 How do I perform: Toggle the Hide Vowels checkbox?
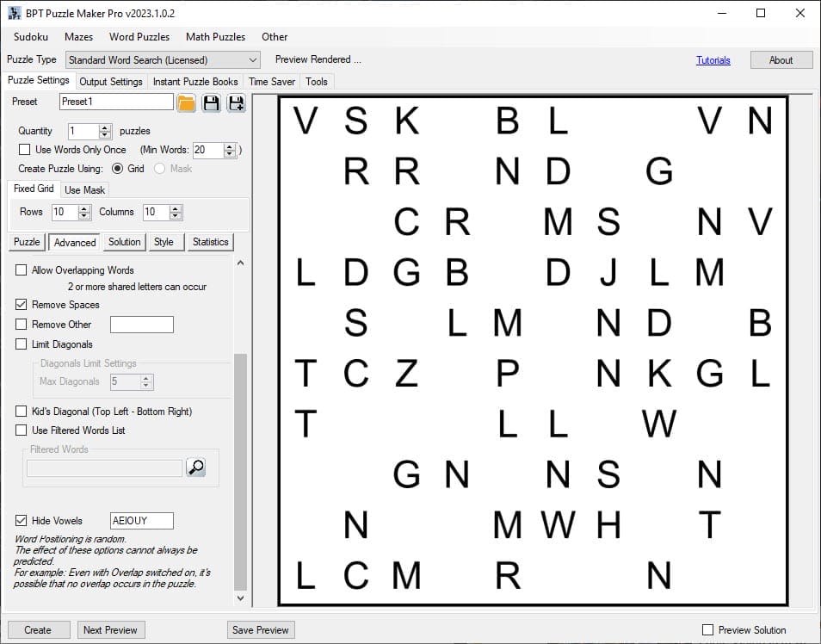pyautogui.click(x=22, y=521)
